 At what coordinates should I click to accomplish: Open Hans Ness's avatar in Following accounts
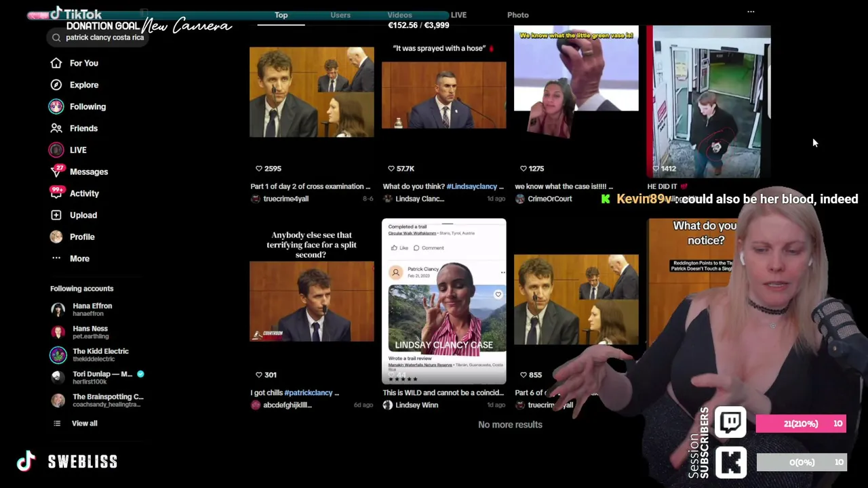(x=58, y=332)
